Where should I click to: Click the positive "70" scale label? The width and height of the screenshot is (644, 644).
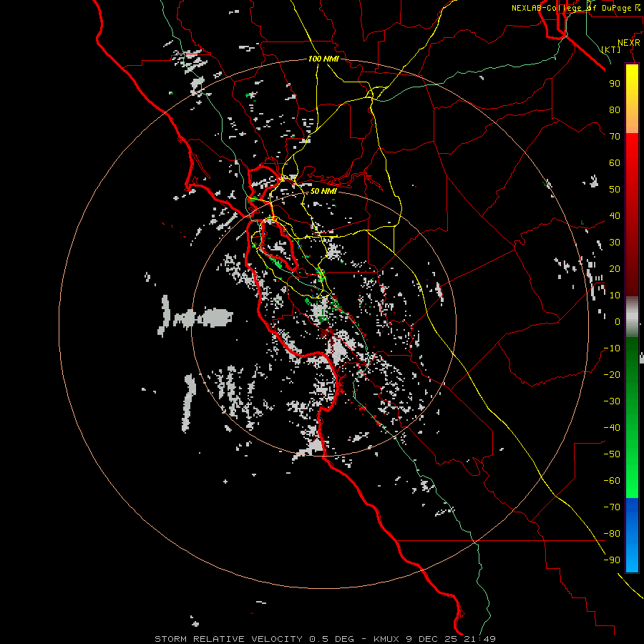coord(615,137)
